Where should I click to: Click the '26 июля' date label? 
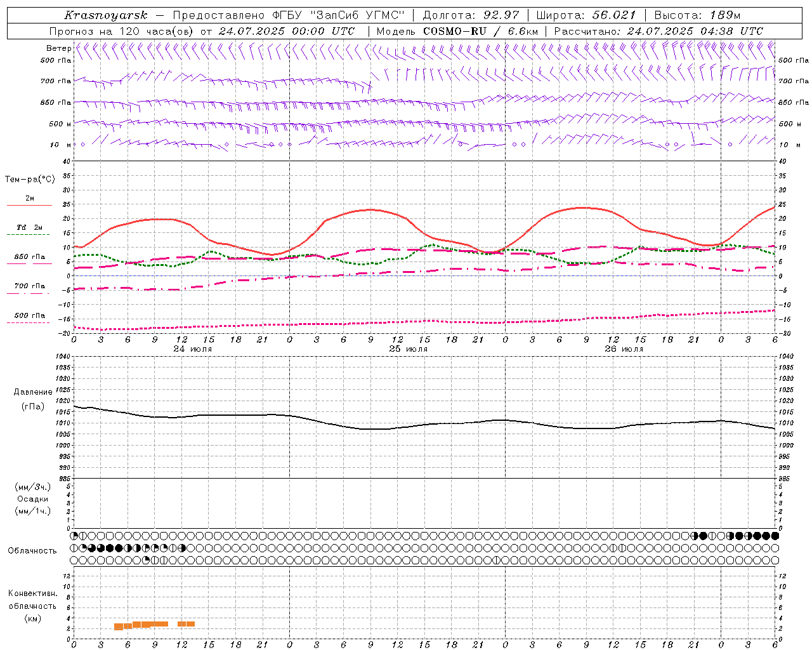(x=624, y=349)
